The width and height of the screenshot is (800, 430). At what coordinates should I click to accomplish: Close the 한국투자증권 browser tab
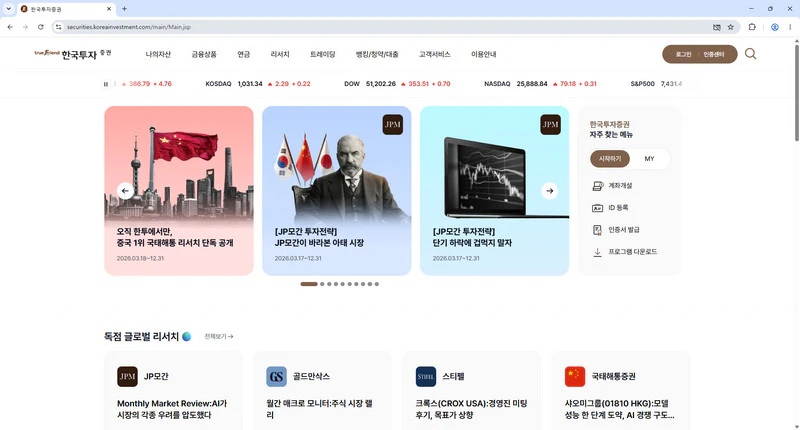(109, 9)
